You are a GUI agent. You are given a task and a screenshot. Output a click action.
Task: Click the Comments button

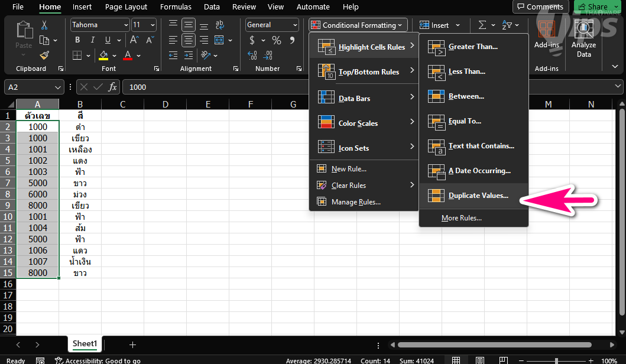coord(539,7)
